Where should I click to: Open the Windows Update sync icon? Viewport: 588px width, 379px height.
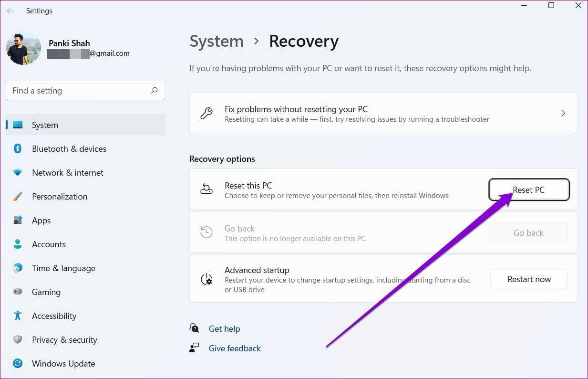[x=18, y=364]
